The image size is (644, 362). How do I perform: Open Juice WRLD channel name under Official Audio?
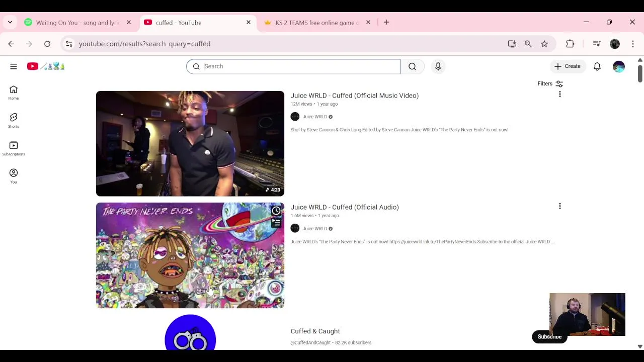[314, 228]
